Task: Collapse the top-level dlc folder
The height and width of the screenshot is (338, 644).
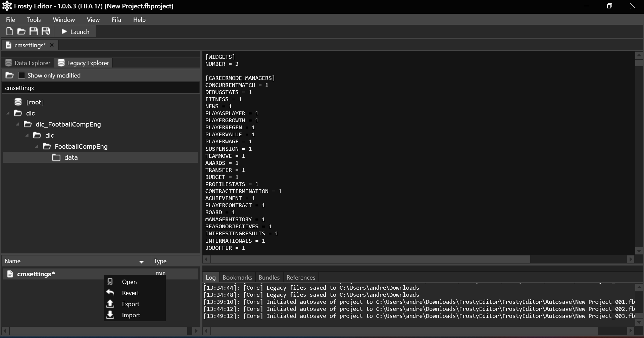Action: [x=8, y=113]
